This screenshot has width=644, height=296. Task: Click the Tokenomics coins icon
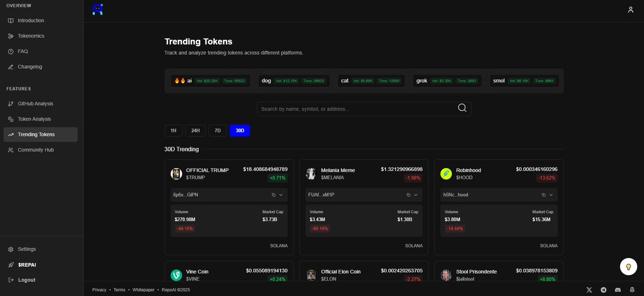pos(11,36)
